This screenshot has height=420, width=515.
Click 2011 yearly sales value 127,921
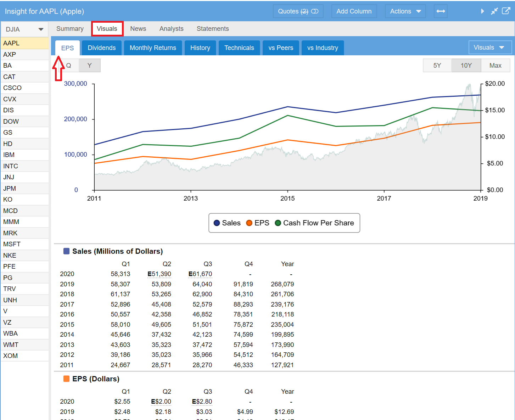[x=282, y=365]
